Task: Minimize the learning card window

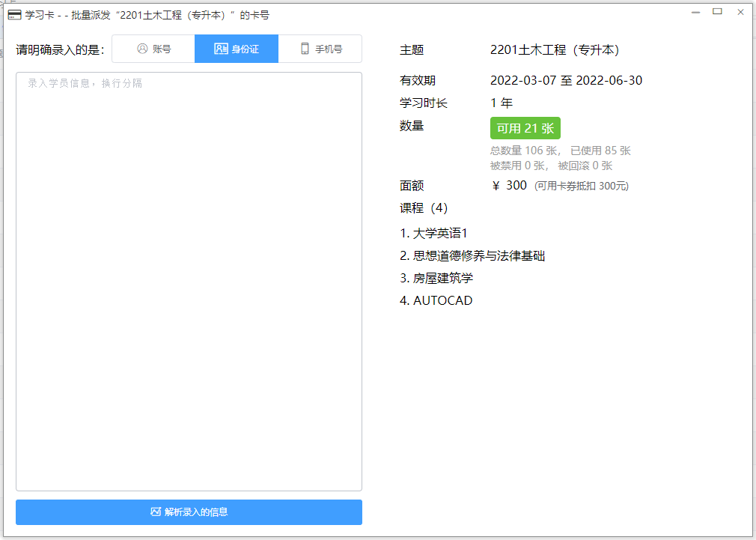Action: [x=695, y=12]
